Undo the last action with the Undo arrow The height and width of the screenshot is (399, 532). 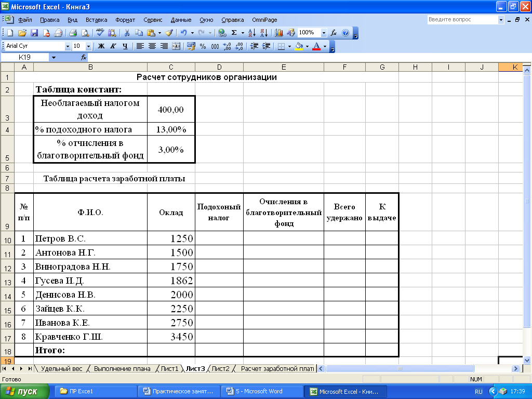coord(183,33)
